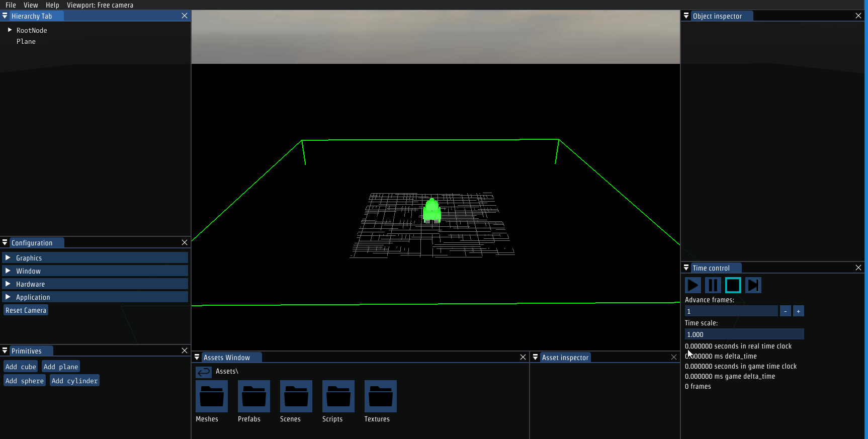Click the Assets back arrow icon
The width and height of the screenshot is (868, 439).
coord(204,372)
